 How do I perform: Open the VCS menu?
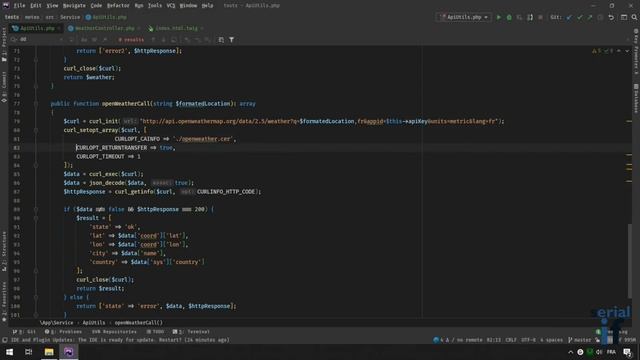pyautogui.click(x=171, y=6)
